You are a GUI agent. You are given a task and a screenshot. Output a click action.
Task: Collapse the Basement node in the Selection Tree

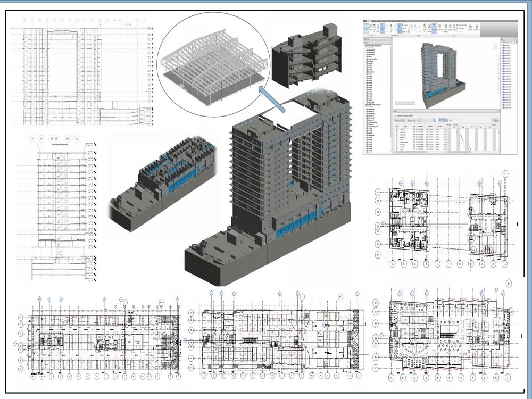click(x=366, y=50)
